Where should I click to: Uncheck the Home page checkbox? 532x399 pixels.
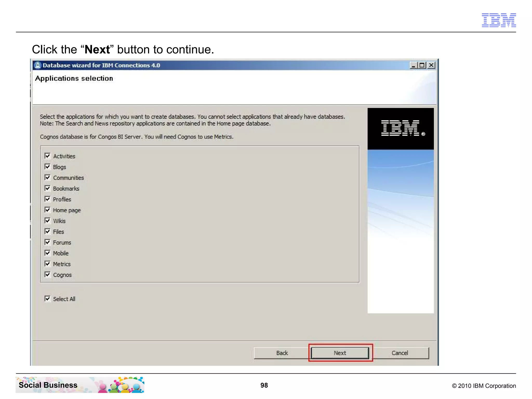48,210
